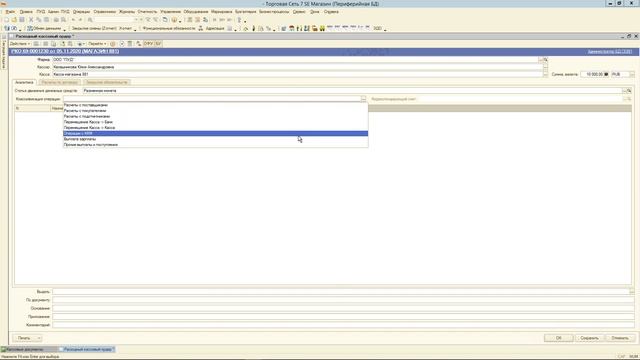Viewport: 640px width, 360px height.
Task: Open the Перейти dropdown menu
Action: 97,44
